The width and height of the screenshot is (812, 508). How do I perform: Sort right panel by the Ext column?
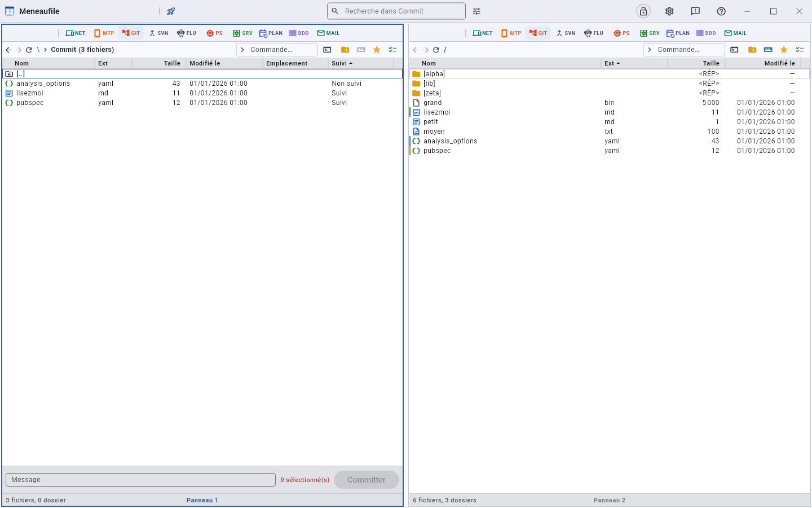[x=634, y=63]
